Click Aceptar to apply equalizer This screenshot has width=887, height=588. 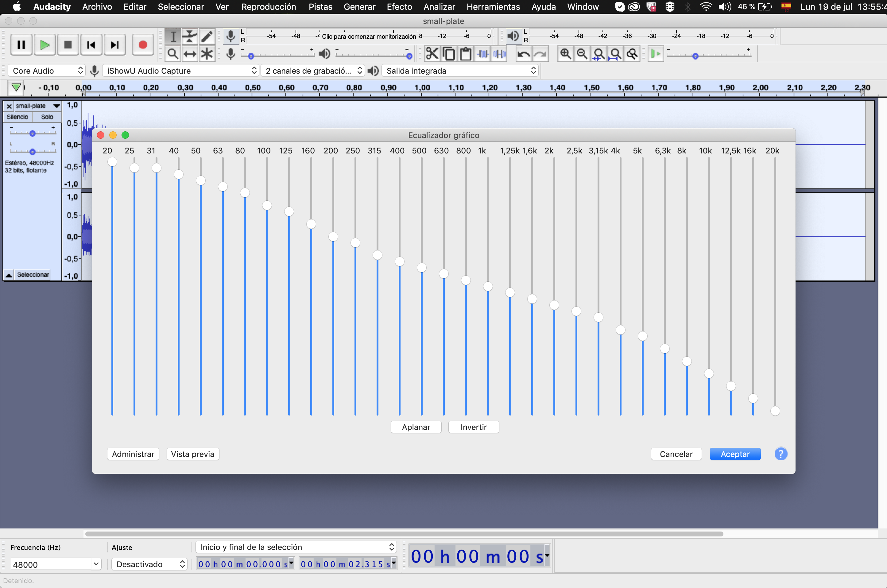point(735,454)
